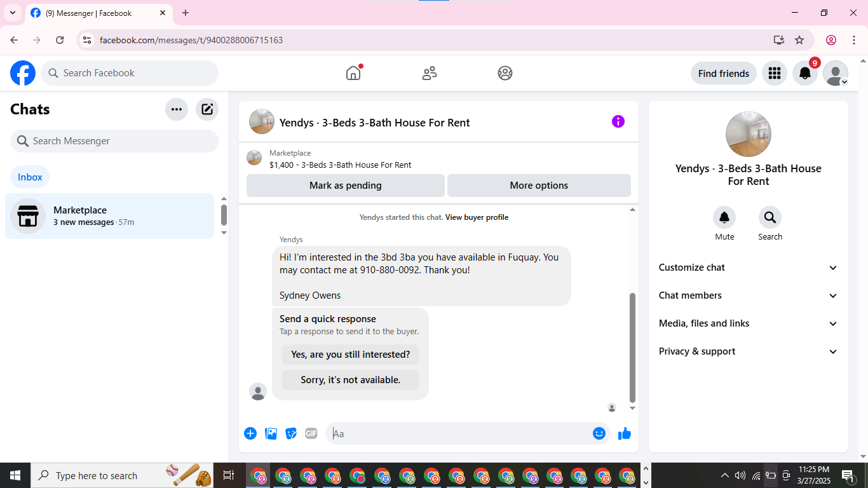
Task: Open more actions plus icon in composer
Action: [250, 433]
